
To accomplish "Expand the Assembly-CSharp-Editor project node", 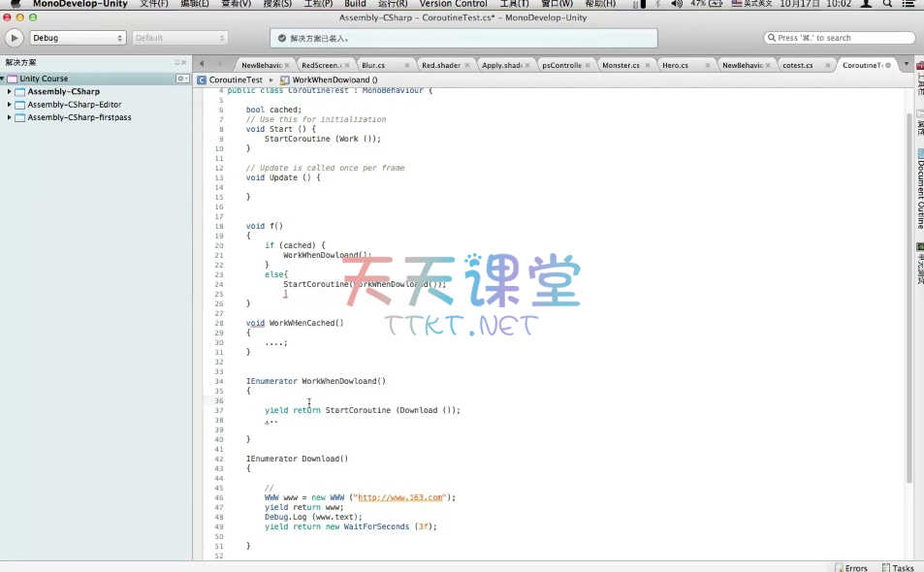I will pos(10,105).
